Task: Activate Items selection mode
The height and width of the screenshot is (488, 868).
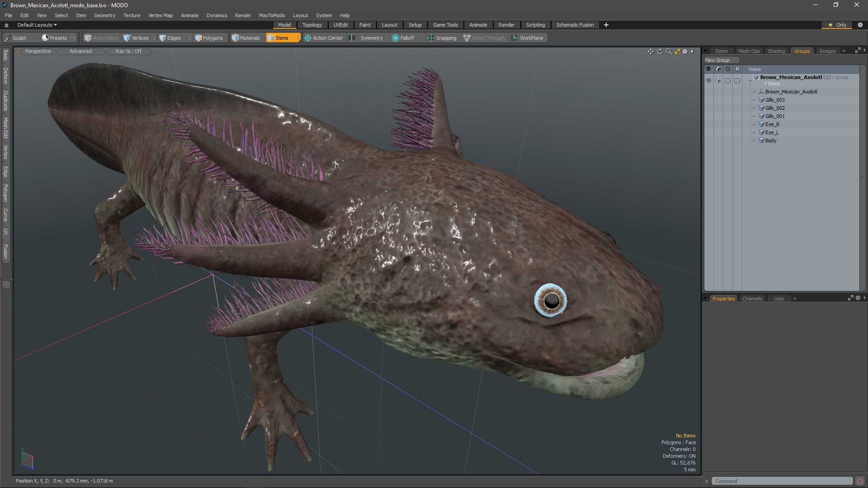Action: tap(283, 38)
